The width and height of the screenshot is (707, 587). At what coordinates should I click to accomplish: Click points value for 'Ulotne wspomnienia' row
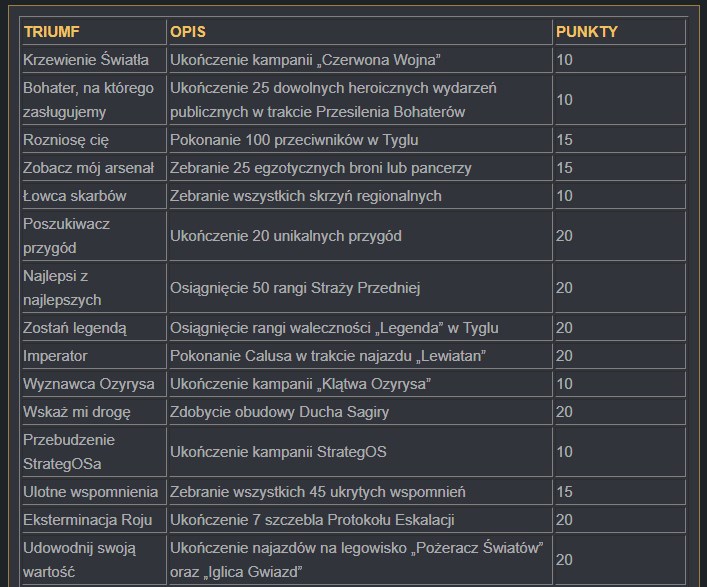pos(564,492)
